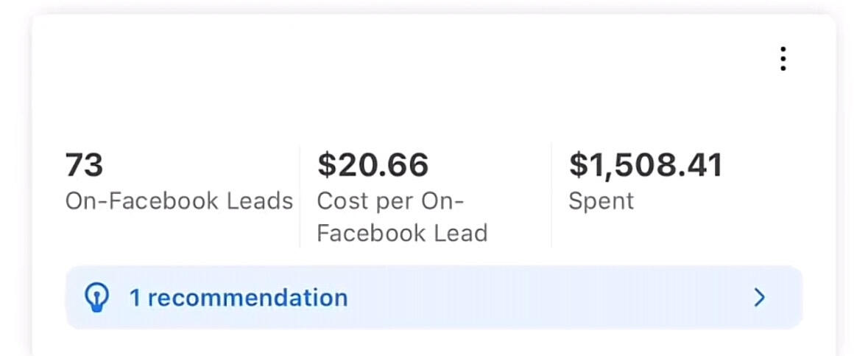Image resolution: width=868 pixels, height=356 pixels.
Task: Select the "Cost per On-" label line
Action: click(392, 201)
